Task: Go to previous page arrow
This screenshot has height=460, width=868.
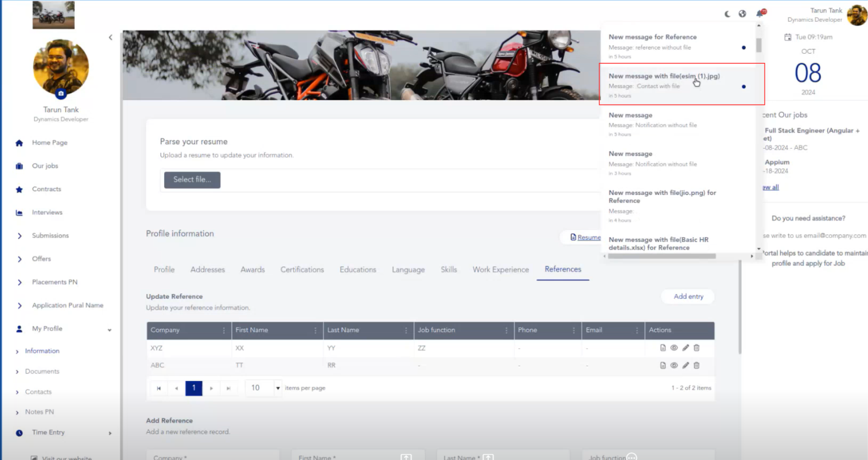Action: pos(176,388)
